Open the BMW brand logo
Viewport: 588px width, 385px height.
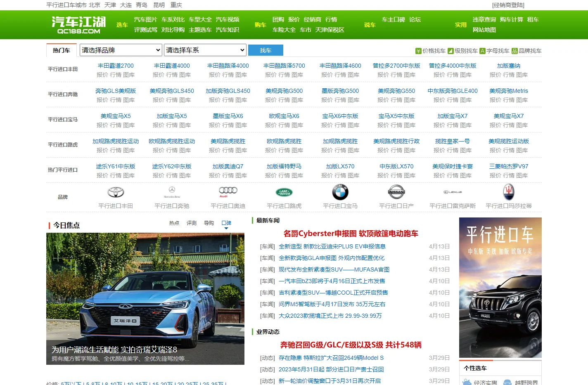[340, 192]
